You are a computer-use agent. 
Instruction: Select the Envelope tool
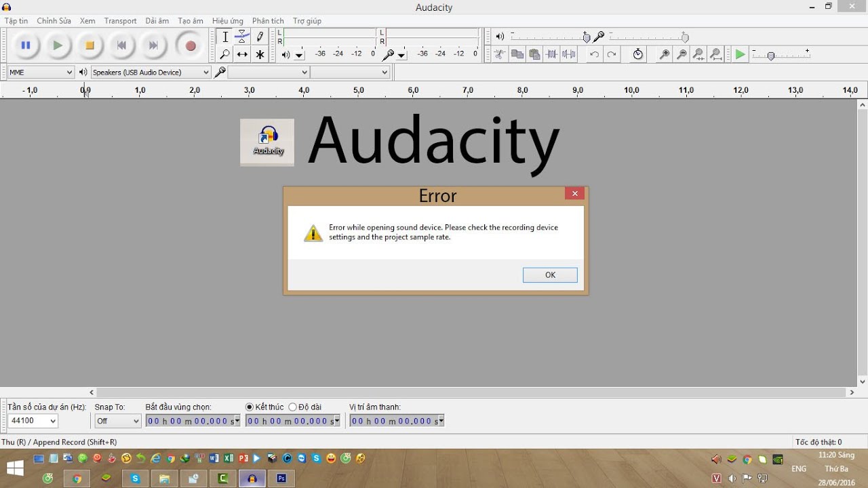point(242,37)
